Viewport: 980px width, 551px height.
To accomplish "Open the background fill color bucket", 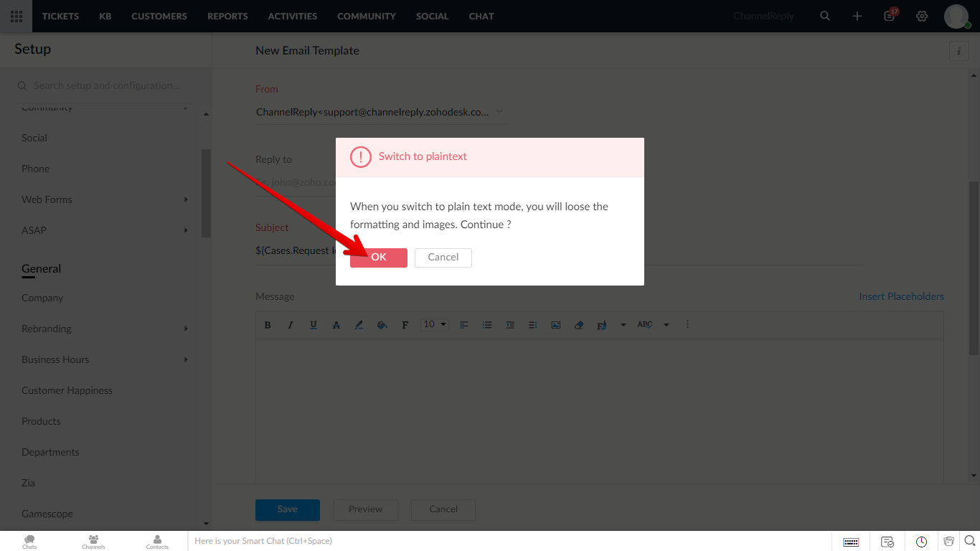I will click(382, 325).
